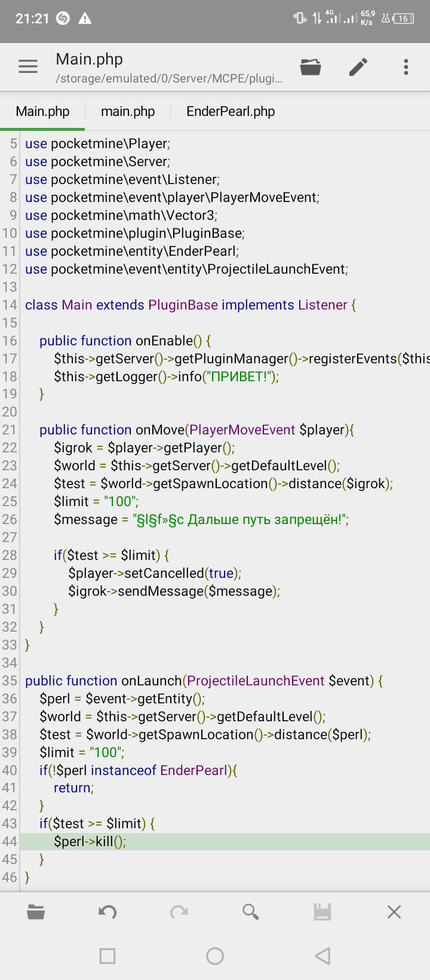Viewport: 430px width, 980px height.
Task: Open the hamburger navigation menu
Action: pyautogui.click(x=28, y=66)
